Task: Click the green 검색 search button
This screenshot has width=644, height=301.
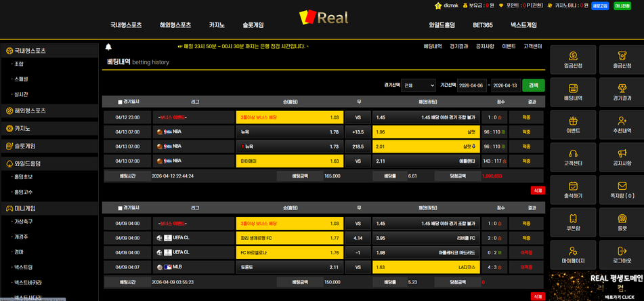Action: click(533, 85)
